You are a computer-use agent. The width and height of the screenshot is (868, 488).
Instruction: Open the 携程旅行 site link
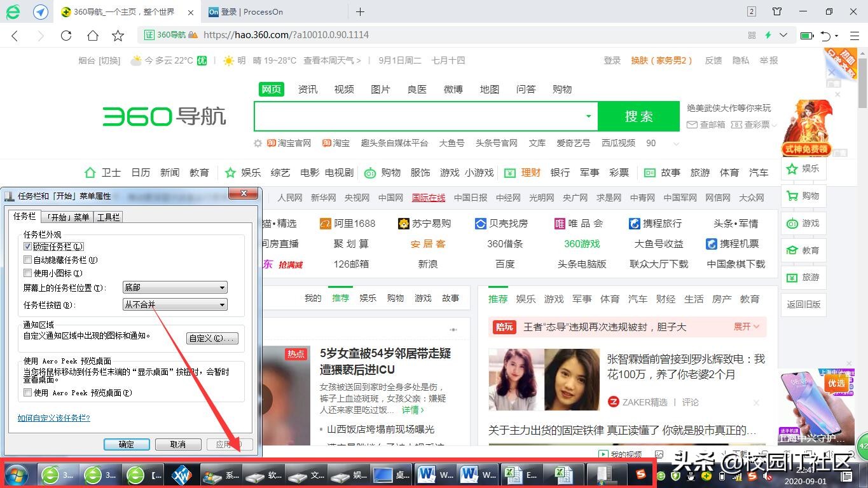pyautogui.click(x=655, y=224)
